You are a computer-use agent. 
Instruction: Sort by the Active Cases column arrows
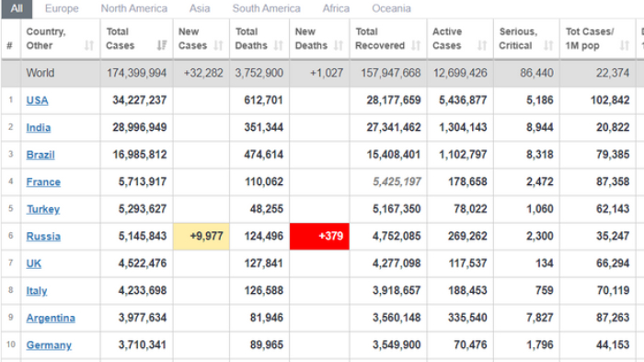coord(482,45)
